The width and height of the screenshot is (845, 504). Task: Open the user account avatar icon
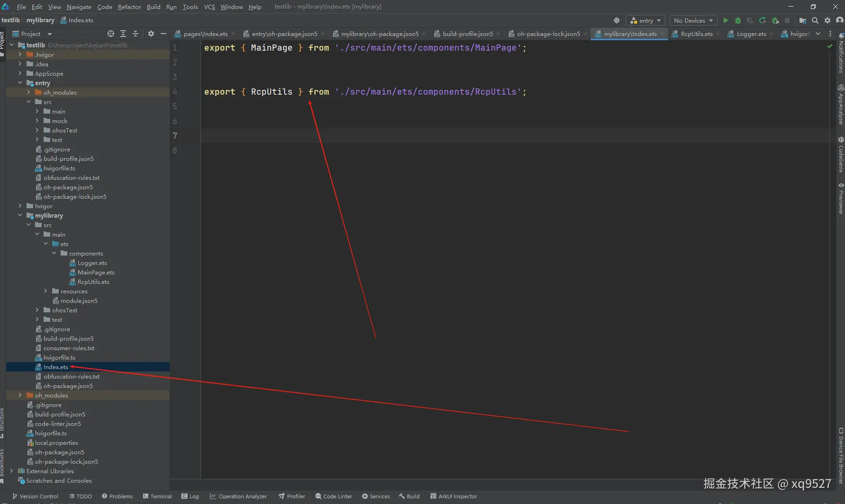[x=840, y=20]
